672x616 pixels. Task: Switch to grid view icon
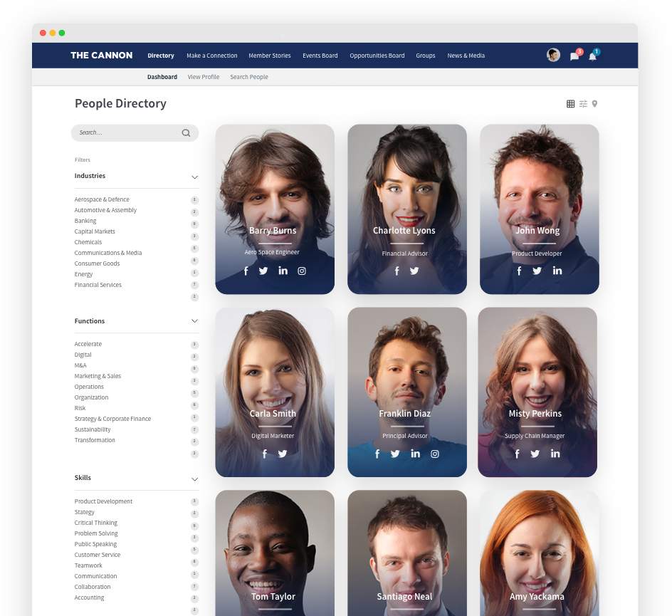tap(570, 104)
